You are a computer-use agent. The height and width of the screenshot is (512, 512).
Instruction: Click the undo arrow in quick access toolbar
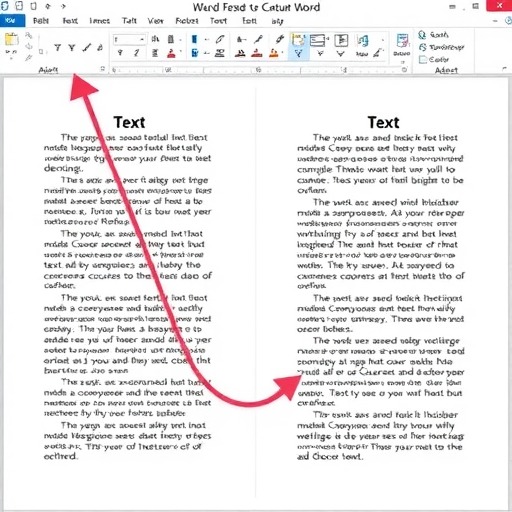tap(48, 6)
